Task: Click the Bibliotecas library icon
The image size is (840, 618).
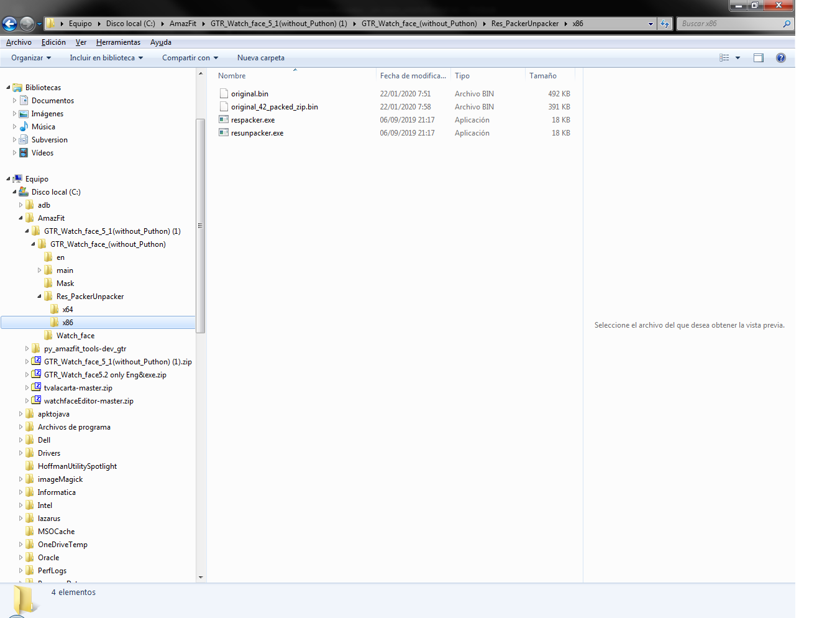Action: pos(17,88)
